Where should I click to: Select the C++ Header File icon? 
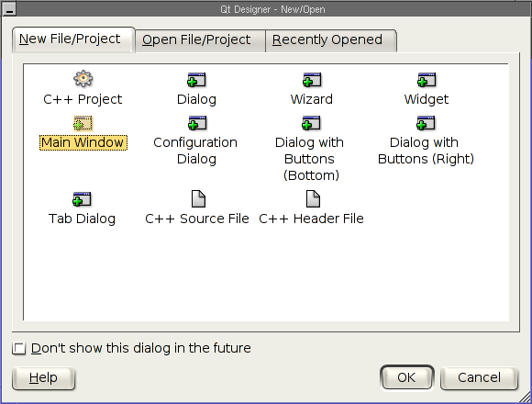pyautogui.click(x=313, y=198)
